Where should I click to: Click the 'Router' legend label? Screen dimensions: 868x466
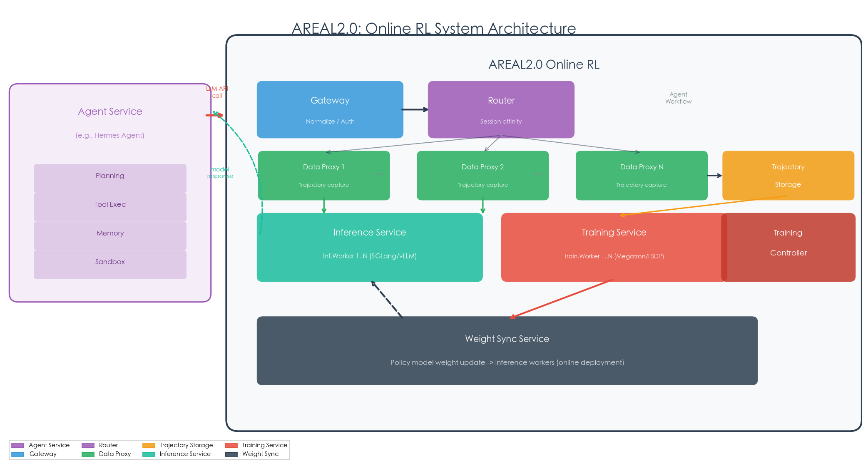click(108, 445)
